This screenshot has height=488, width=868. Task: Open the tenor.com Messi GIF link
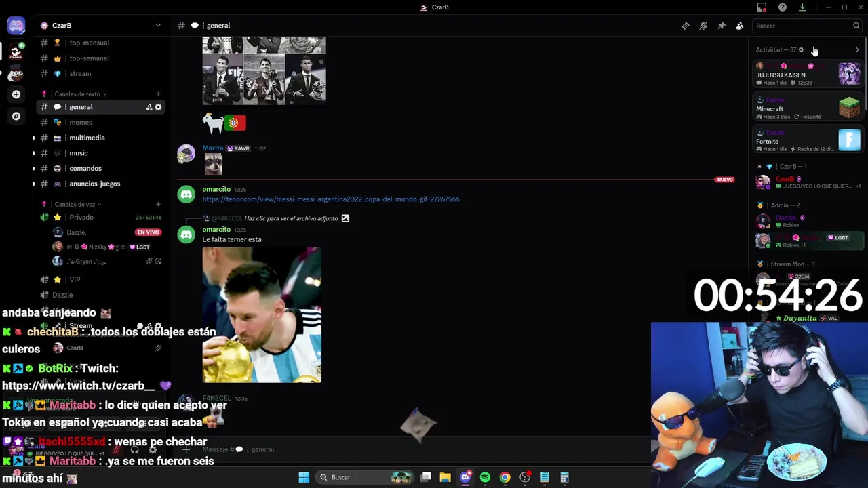331,199
